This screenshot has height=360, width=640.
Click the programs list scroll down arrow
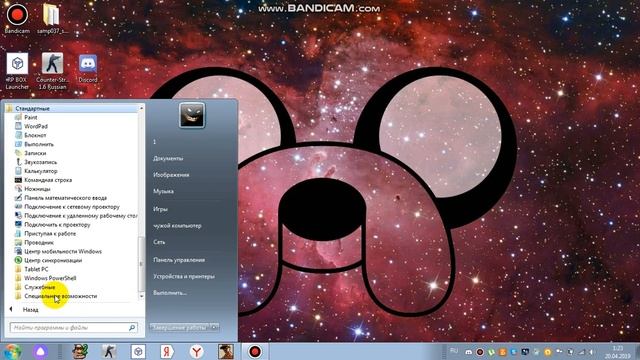(x=141, y=296)
